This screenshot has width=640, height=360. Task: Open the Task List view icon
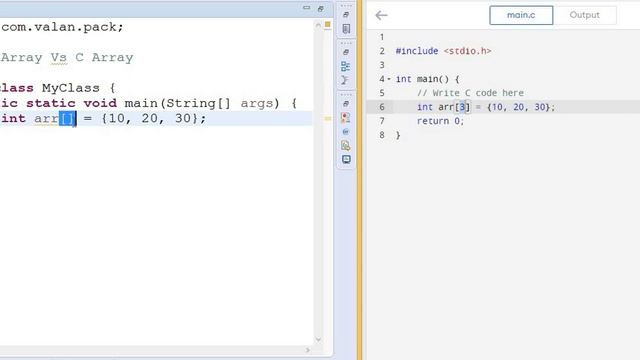click(x=346, y=29)
